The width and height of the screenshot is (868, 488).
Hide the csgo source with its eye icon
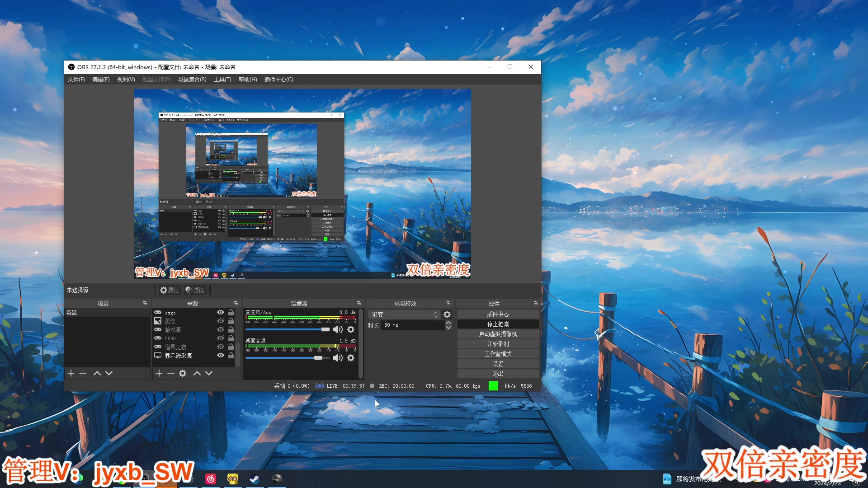point(221,312)
